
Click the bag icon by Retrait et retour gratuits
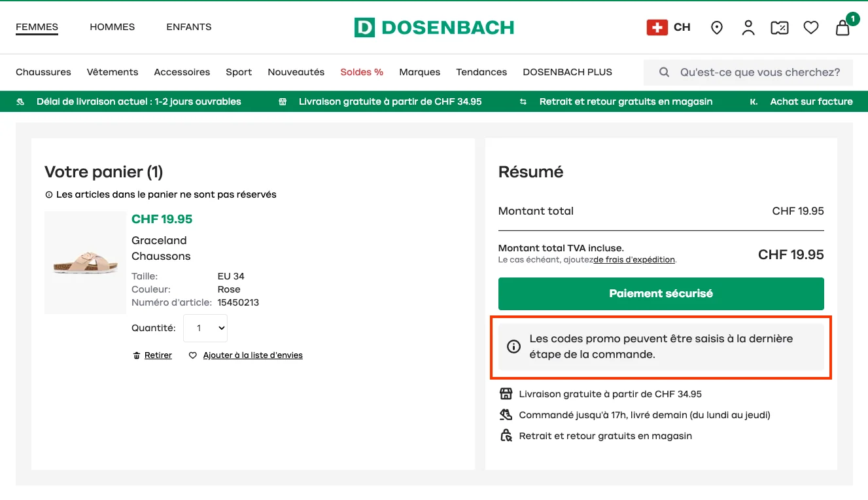pos(506,436)
